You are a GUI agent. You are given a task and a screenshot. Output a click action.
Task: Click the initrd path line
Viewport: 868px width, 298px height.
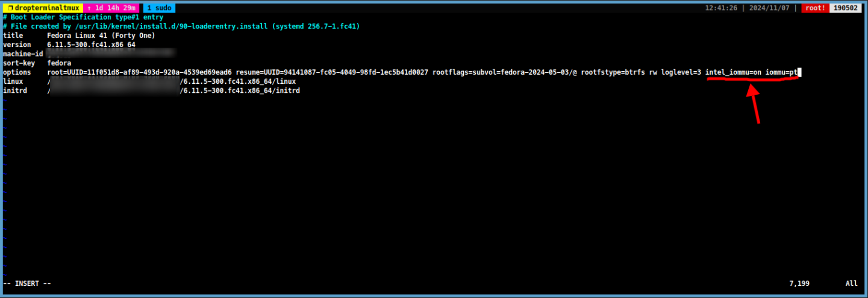tap(151, 90)
